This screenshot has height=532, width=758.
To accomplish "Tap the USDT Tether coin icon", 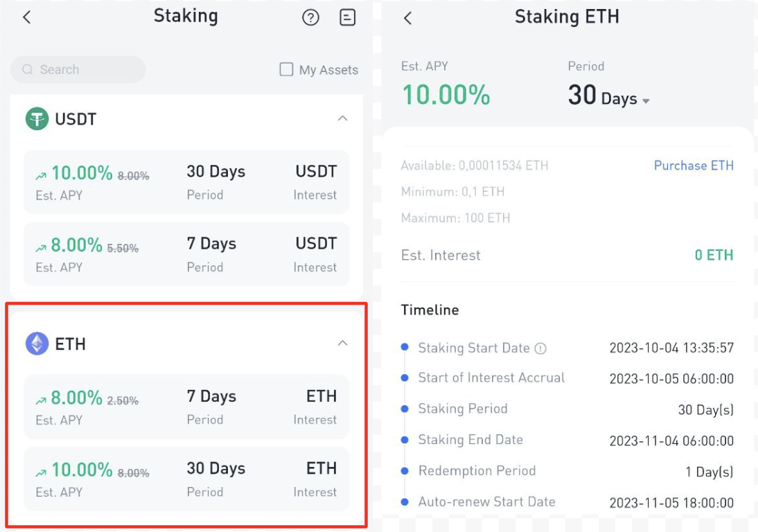I will click(x=37, y=118).
